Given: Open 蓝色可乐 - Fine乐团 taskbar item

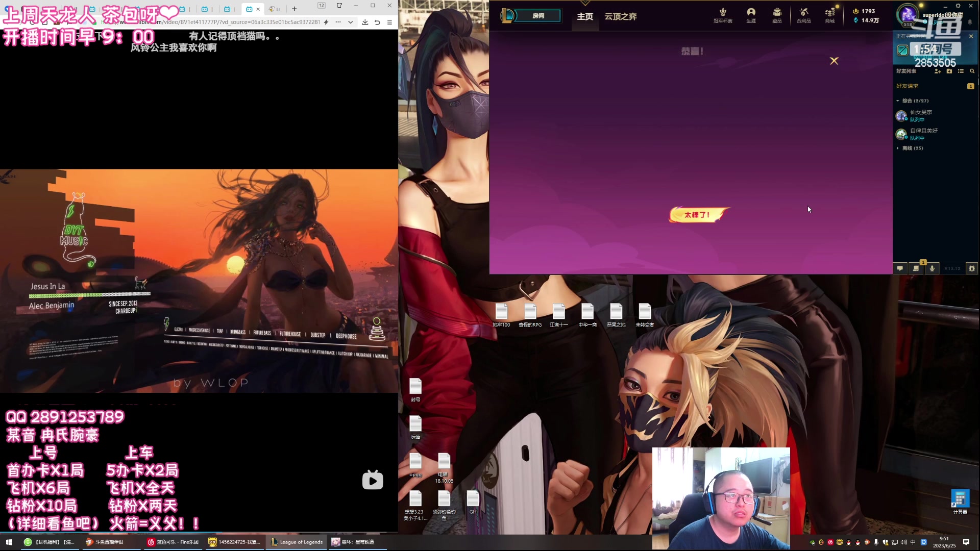Looking at the screenshot, I should pyautogui.click(x=174, y=542).
